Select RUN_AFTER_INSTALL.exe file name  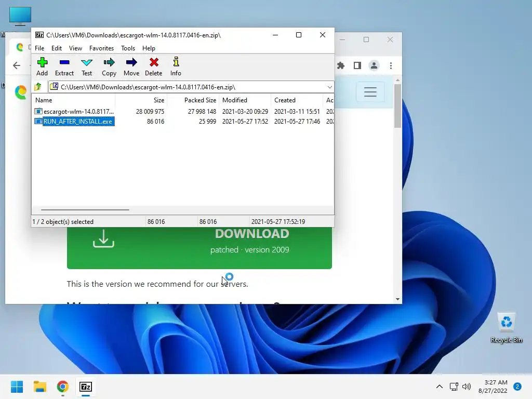tap(78, 121)
